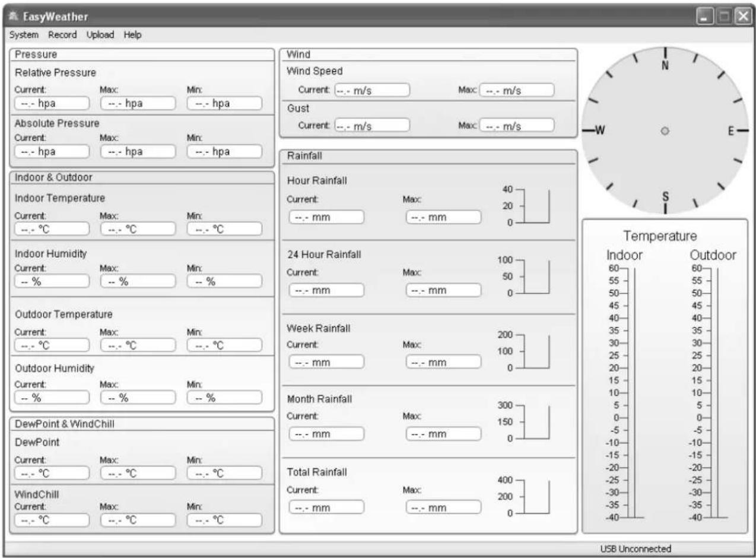
Task: Click the wind compass center dot
Action: [665, 131]
